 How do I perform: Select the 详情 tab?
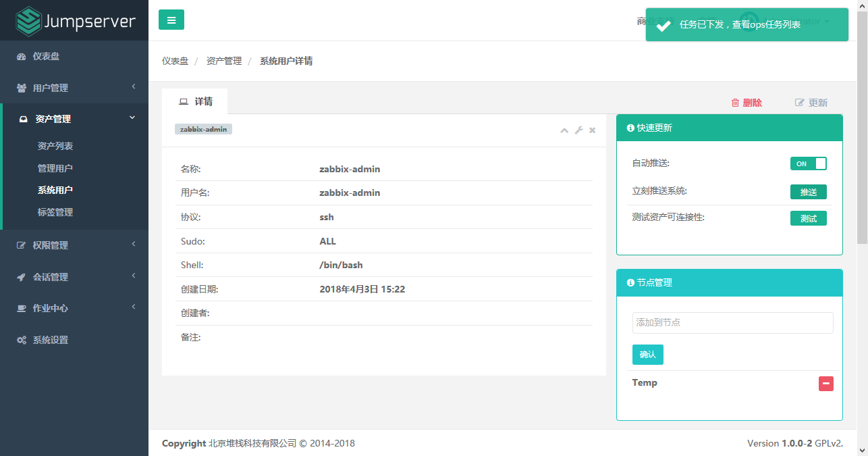195,101
